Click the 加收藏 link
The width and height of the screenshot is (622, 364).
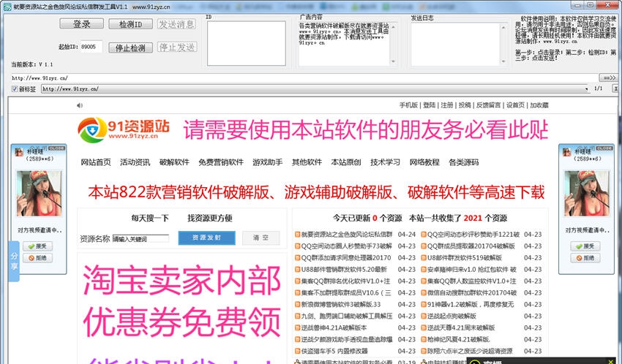[539, 105]
